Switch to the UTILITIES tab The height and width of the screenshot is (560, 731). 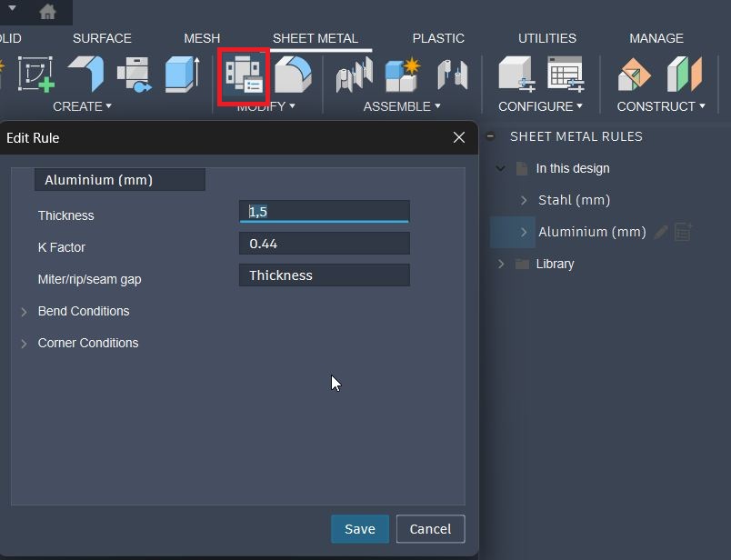tap(547, 38)
